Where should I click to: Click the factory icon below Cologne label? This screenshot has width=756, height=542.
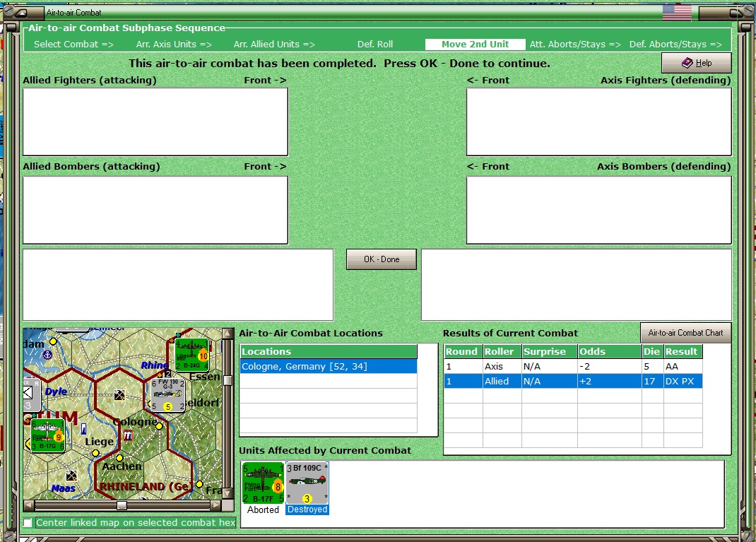(128, 435)
